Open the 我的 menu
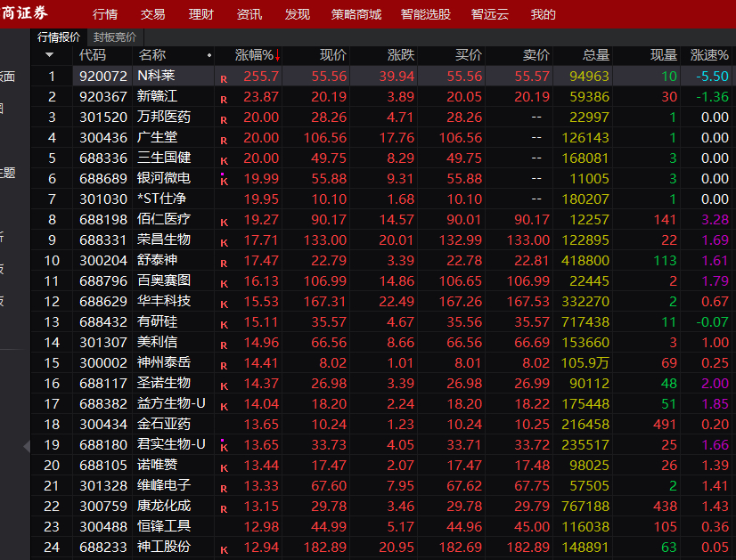The image size is (736, 560). point(543,14)
